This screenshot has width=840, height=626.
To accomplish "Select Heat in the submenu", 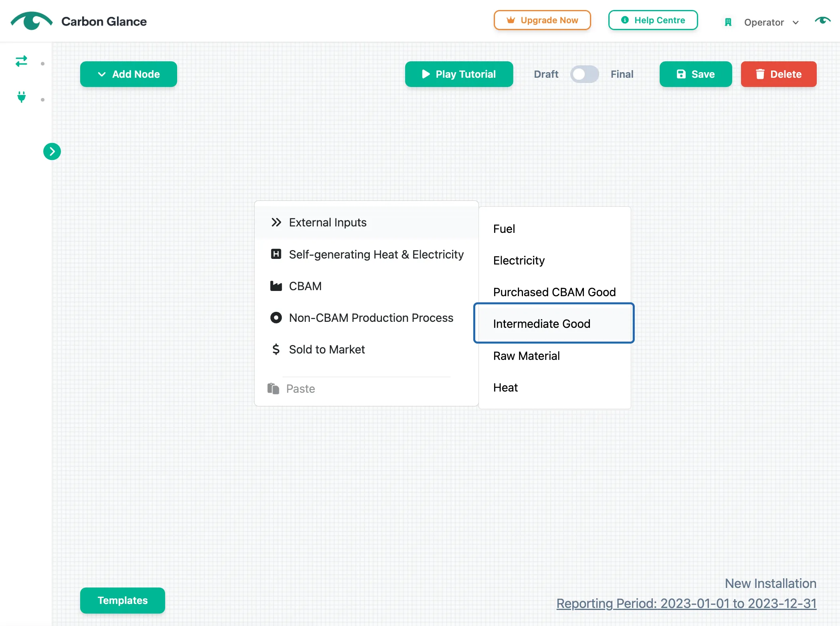I will click(x=555, y=388).
